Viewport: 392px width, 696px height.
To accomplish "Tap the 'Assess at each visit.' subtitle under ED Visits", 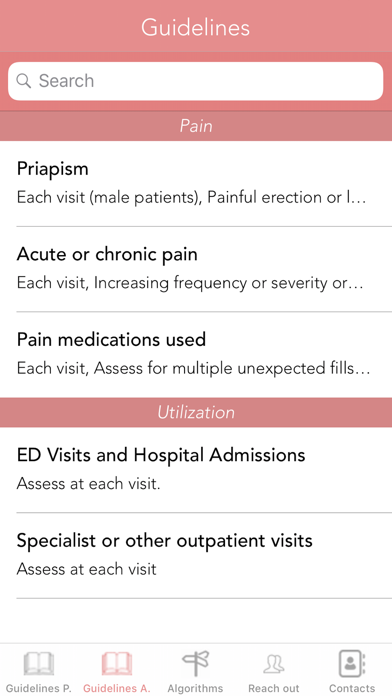I will (88, 483).
